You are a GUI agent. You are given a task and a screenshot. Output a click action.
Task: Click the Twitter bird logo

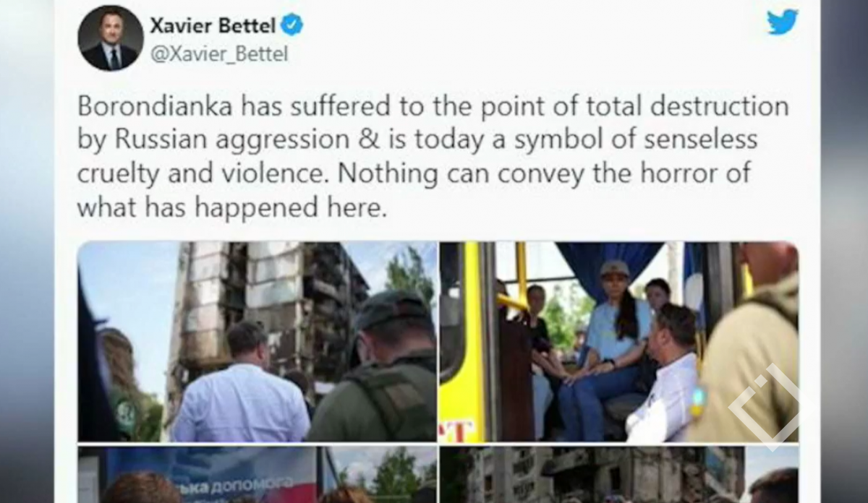(x=782, y=22)
